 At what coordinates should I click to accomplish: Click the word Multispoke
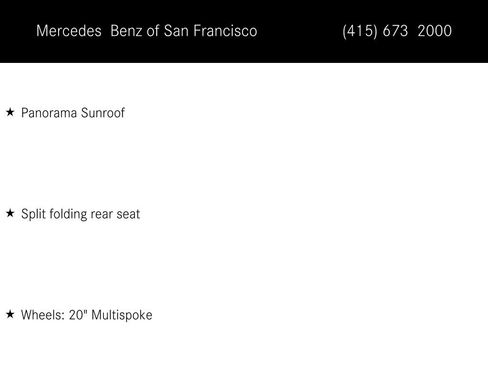122,316
